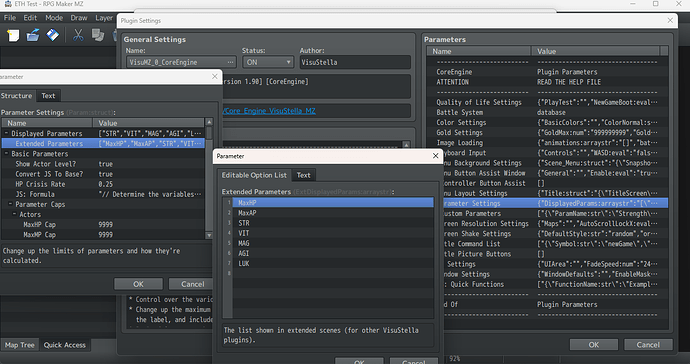Screen dimensions: 690x364
Task: Click Cancel in Plugin Settings dialog
Action: tap(648, 345)
